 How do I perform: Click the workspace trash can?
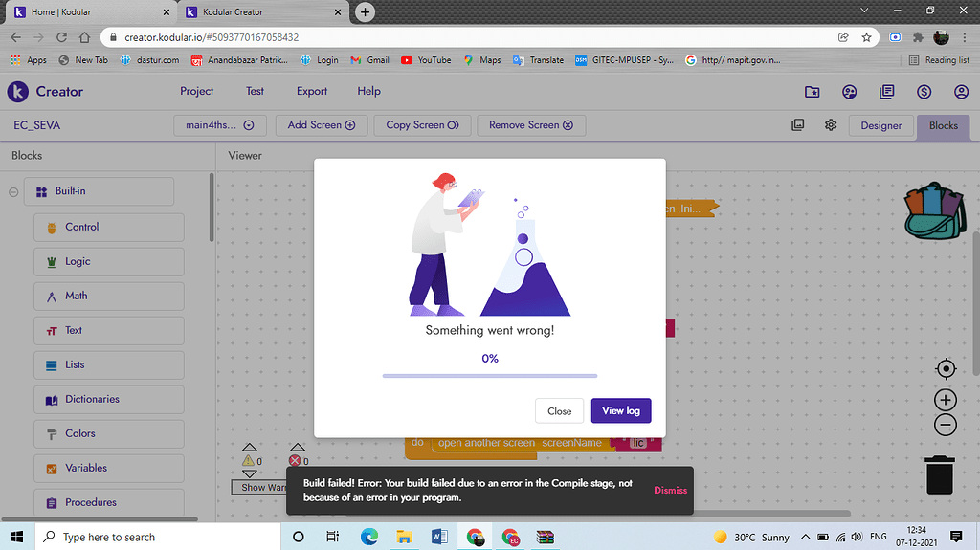pos(940,475)
